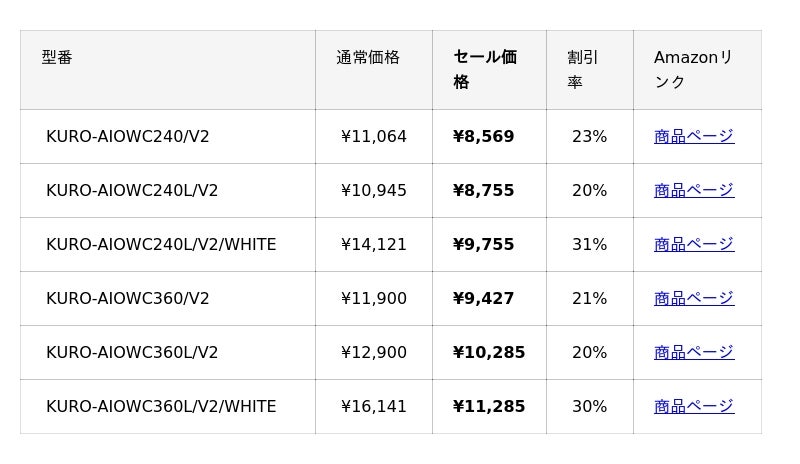Click the 割引率 column header
This screenshot has width=800, height=464.
582,69
